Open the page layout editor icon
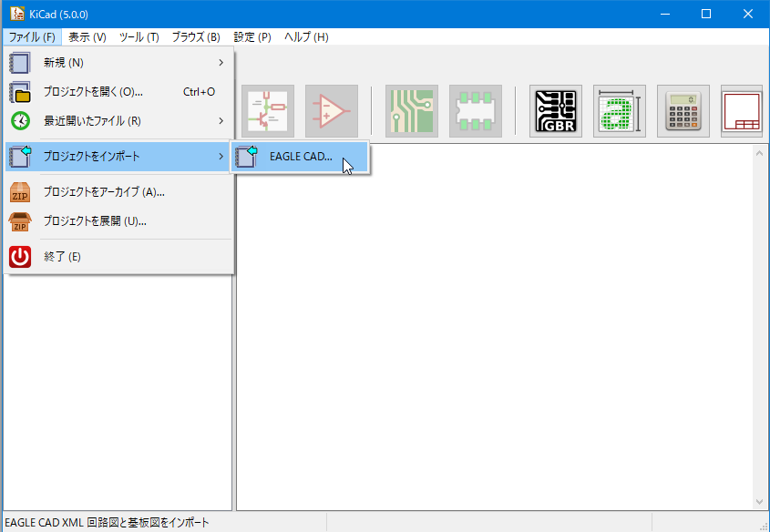The width and height of the screenshot is (770, 532). click(x=742, y=111)
